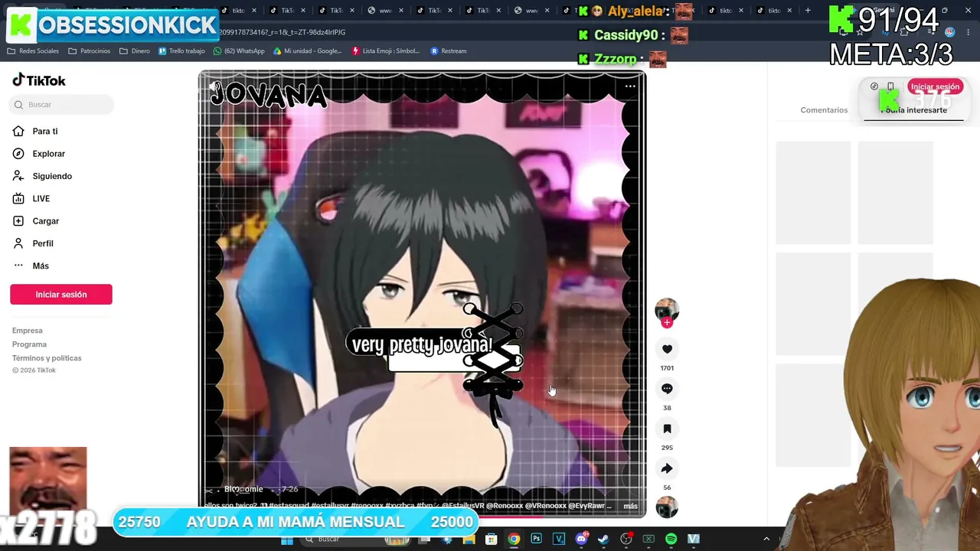Screen dimensions: 980x551
Task: Switch to Chrome in the taskbar
Action: point(514,540)
